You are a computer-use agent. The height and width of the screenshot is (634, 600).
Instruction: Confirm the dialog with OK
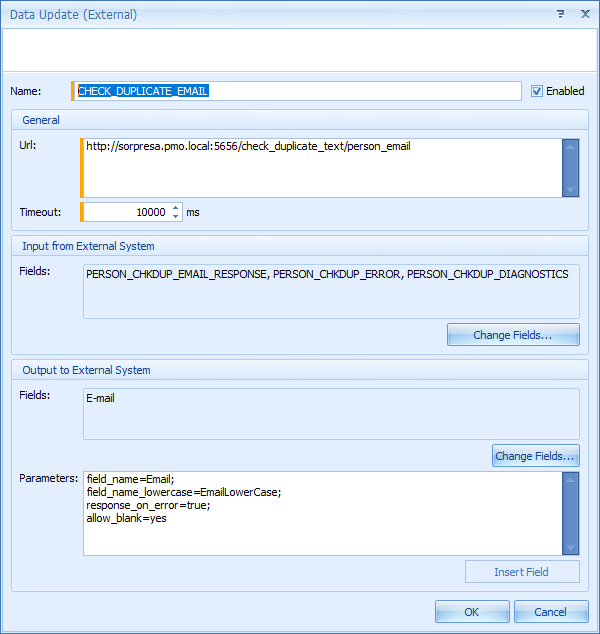[471, 612]
